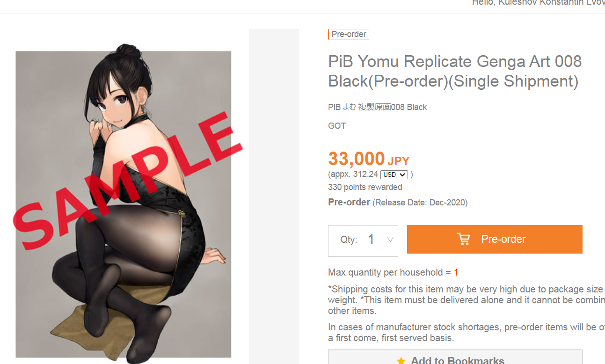The height and width of the screenshot is (364, 605).
Task: Click the Release Date Dec-2020 text
Action: pyautogui.click(x=420, y=203)
